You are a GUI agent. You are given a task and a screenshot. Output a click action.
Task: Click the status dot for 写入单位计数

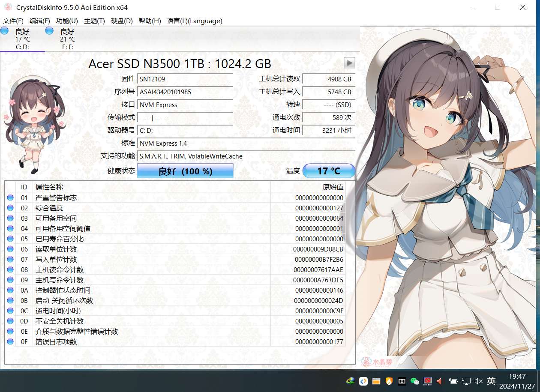(x=10, y=259)
